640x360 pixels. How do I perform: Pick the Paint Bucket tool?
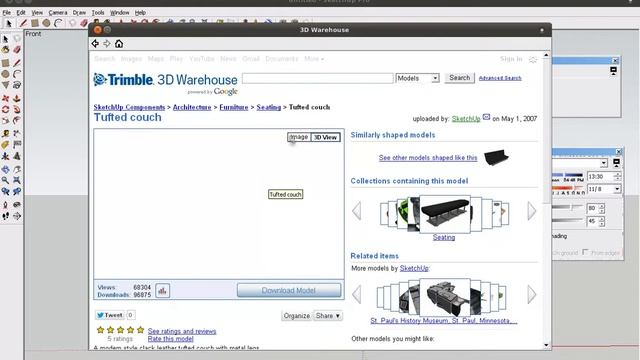click(5, 50)
